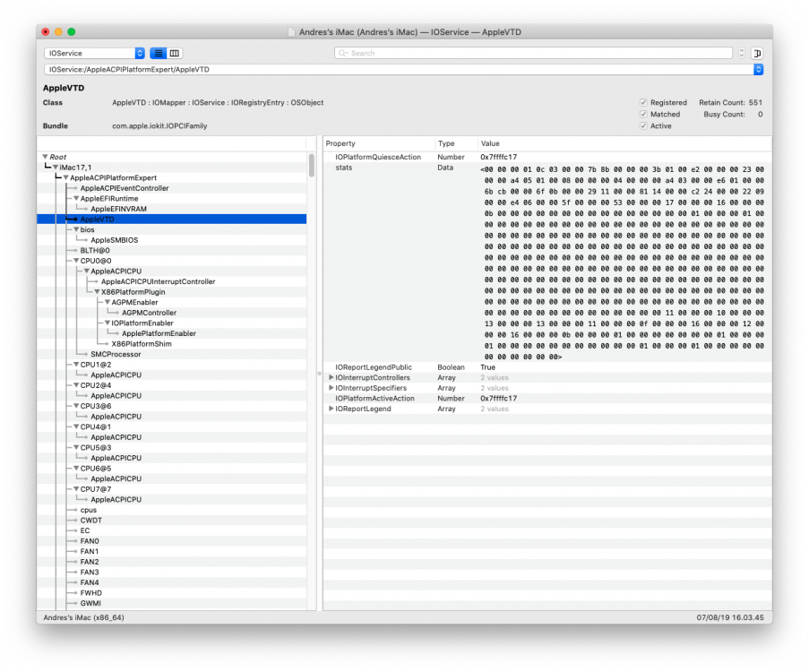Select the cpus entry
809x672 pixels.
click(x=88, y=510)
